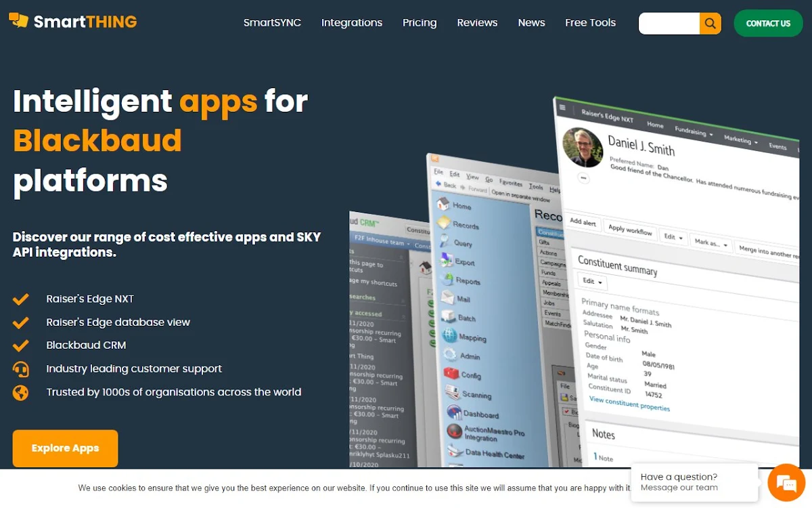Click the Reports icon in Raiser's Edge sidebar
Image resolution: width=812 pixels, height=508 pixels.
click(446, 278)
